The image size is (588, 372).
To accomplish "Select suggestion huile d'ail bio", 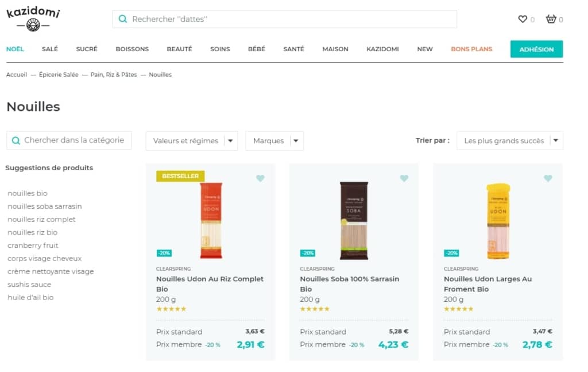I will pyautogui.click(x=30, y=297).
